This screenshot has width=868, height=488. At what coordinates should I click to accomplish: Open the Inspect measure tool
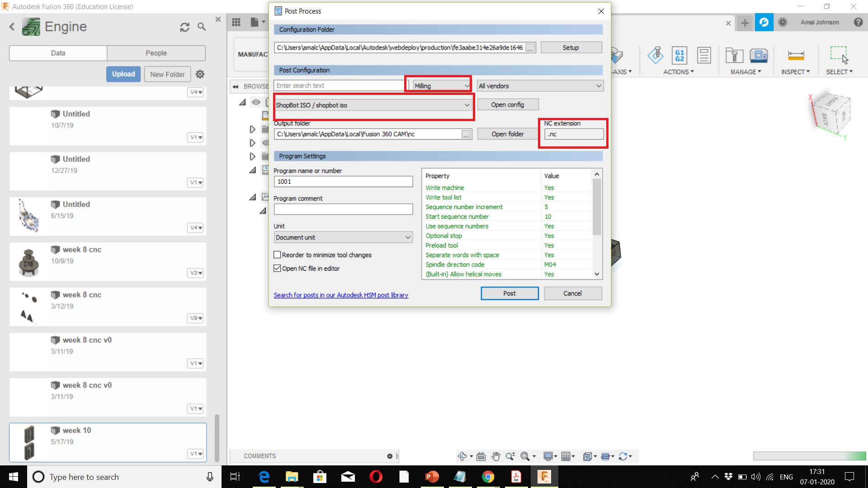tap(796, 56)
